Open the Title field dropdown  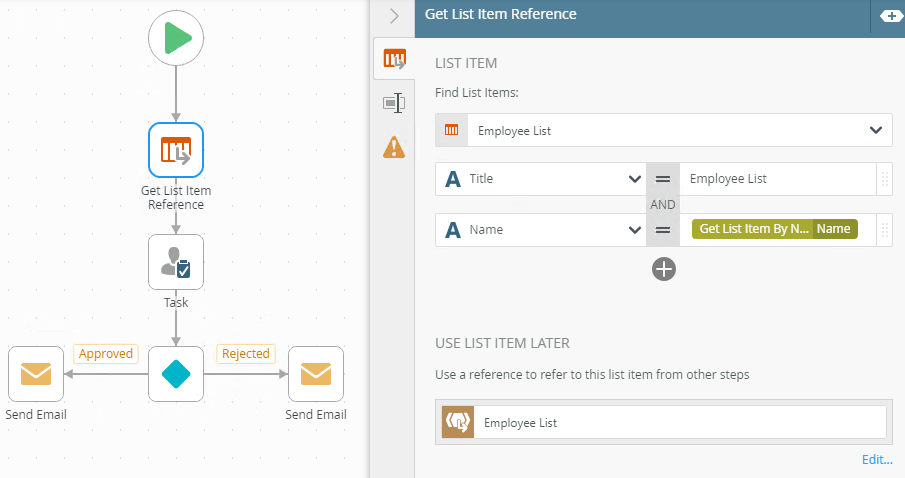(x=634, y=179)
